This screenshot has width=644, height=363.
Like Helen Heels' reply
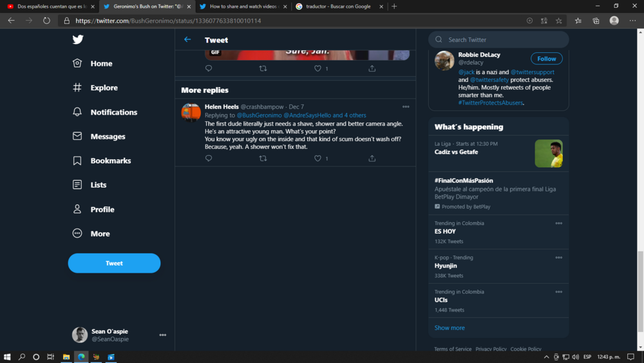coord(317,158)
